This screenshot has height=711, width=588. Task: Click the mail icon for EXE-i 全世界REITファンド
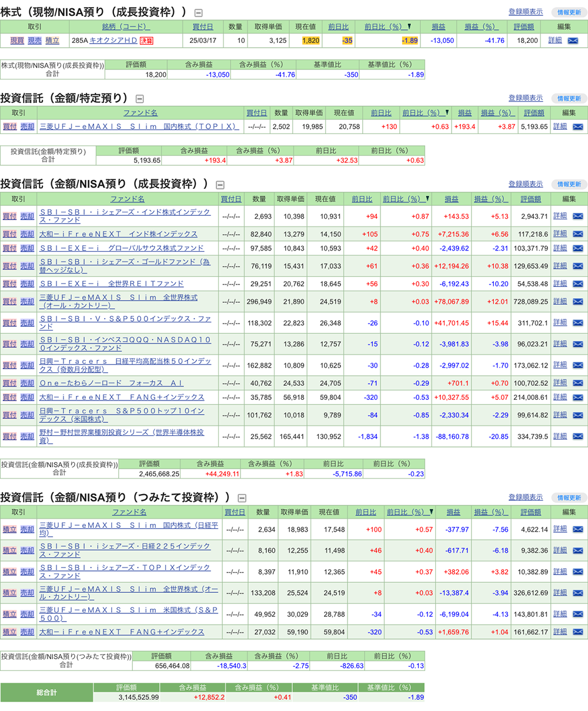point(577,283)
